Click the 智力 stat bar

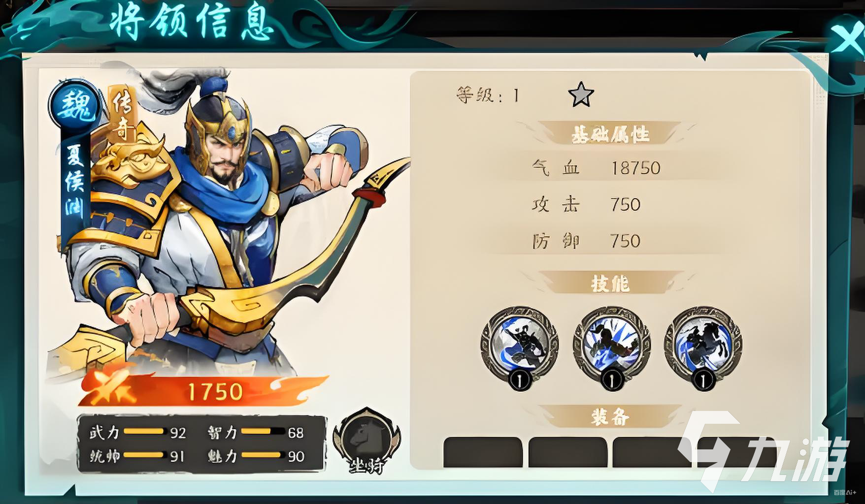(263, 431)
